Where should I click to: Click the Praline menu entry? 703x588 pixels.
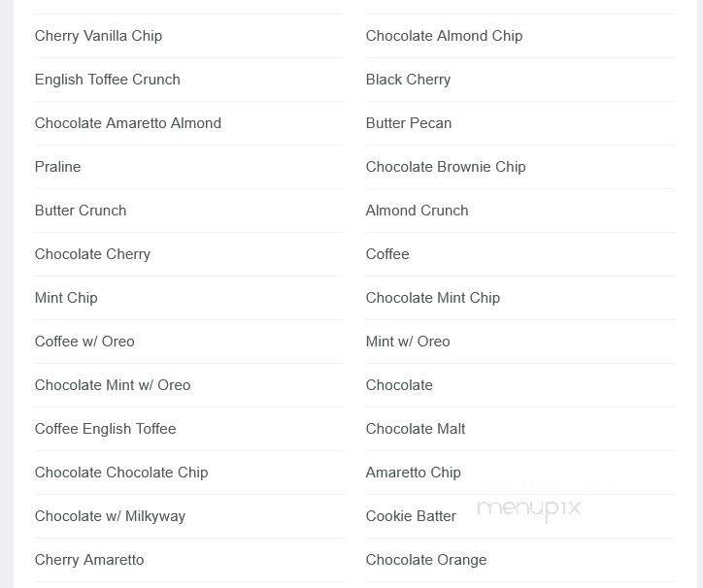pos(57,167)
